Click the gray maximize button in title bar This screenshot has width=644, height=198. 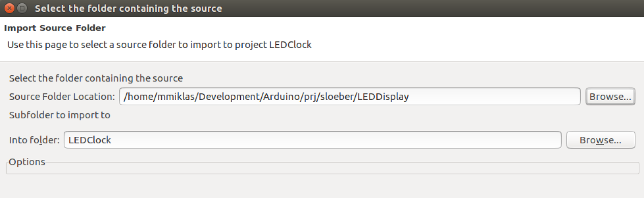[23, 8]
